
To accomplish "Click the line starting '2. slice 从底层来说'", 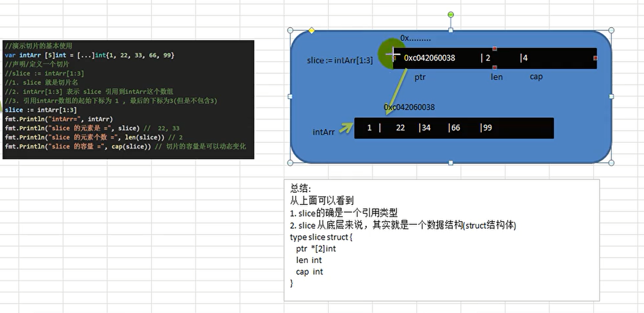I will 403,225.
